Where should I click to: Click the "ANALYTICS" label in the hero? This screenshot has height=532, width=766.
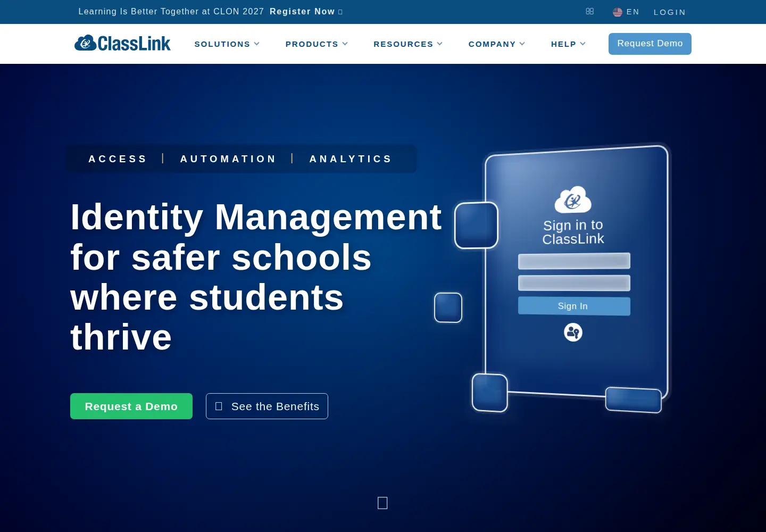click(x=351, y=159)
